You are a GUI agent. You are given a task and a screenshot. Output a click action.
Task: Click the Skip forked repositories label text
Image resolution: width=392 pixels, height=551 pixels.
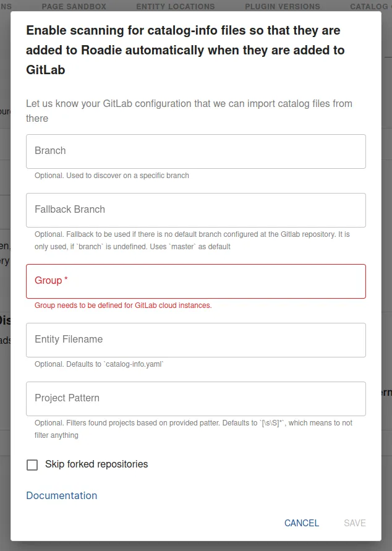click(x=97, y=464)
